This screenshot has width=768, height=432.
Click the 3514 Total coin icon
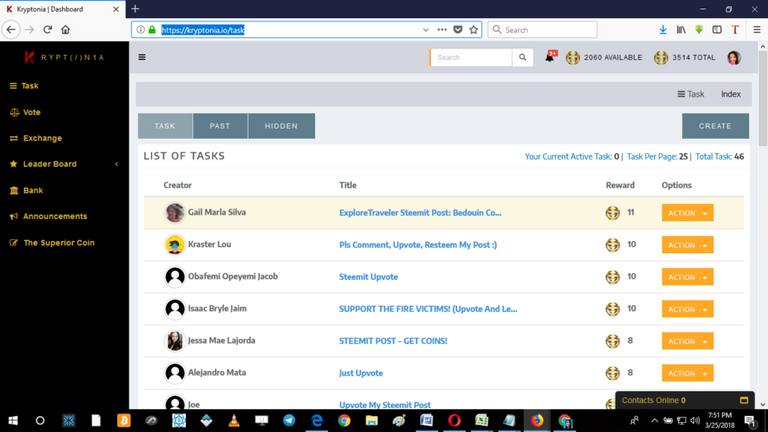pos(661,57)
